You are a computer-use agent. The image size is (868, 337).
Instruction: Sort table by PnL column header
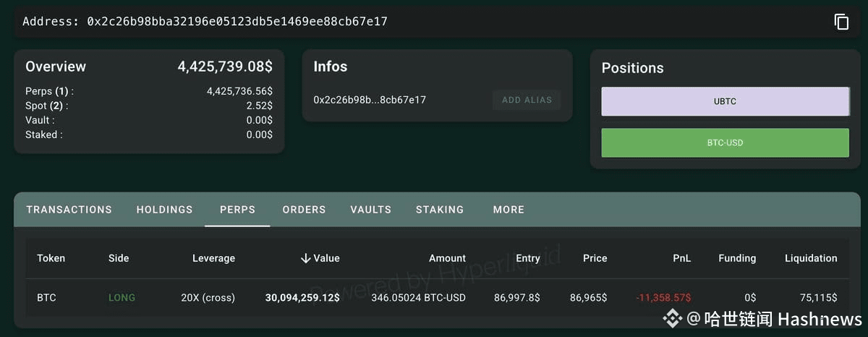[680, 258]
